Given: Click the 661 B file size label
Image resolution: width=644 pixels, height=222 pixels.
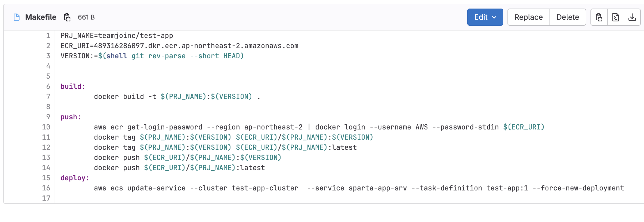Looking at the screenshot, I should point(86,17).
